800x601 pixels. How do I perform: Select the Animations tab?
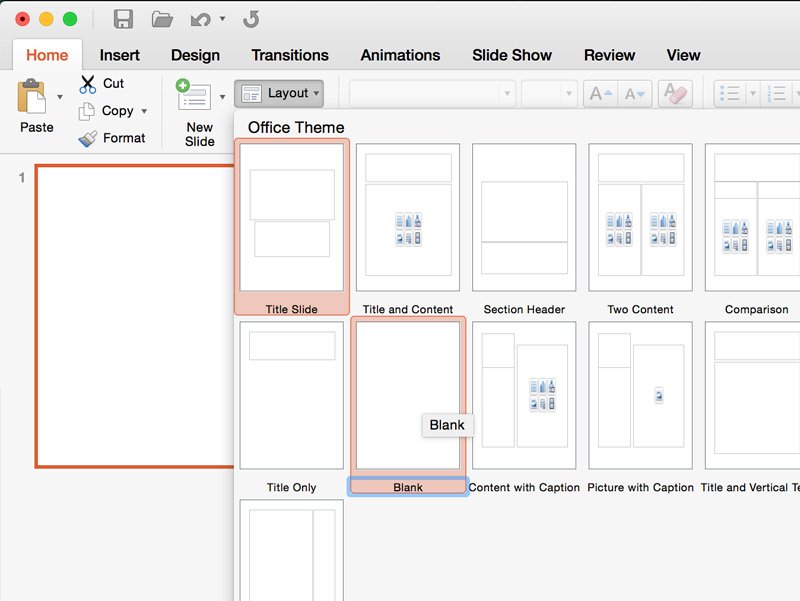coord(401,55)
